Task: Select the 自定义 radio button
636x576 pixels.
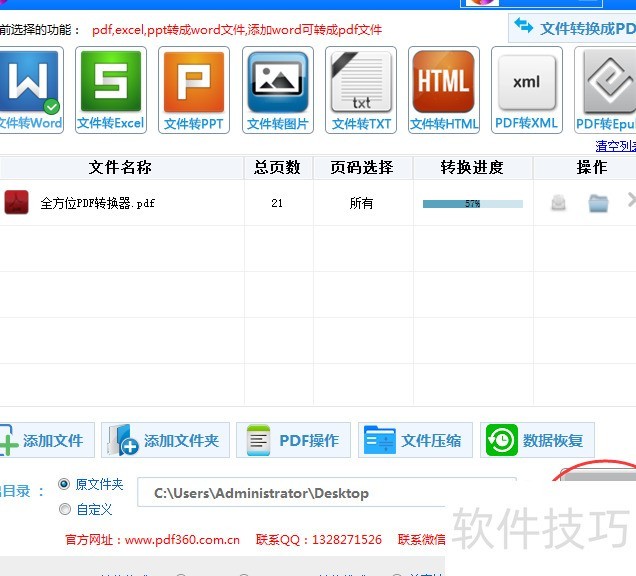Action: click(x=64, y=509)
